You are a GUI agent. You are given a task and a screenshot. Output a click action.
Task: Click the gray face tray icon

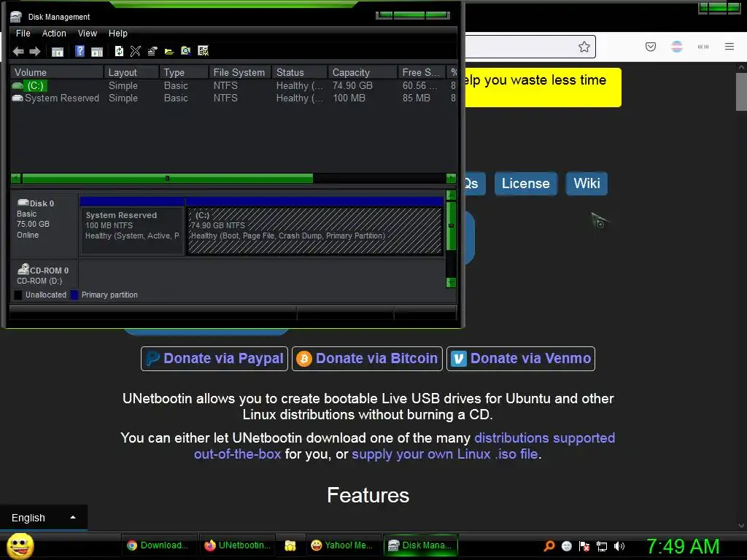(566, 546)
